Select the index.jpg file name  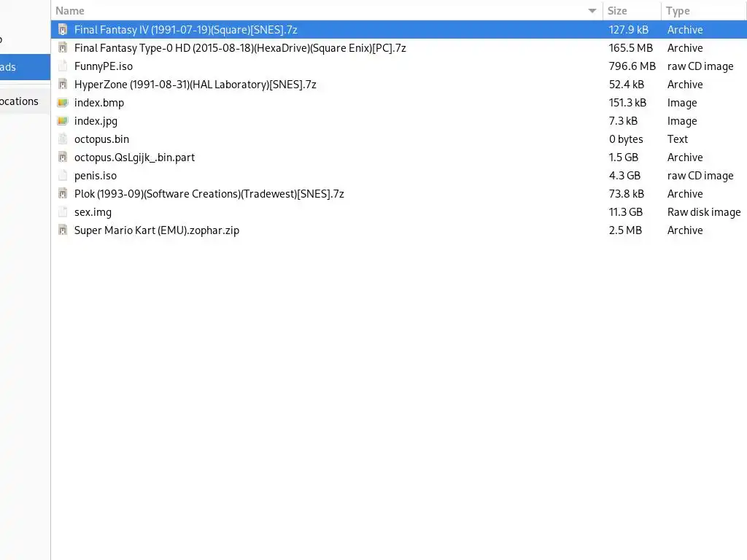coord(96,120)
